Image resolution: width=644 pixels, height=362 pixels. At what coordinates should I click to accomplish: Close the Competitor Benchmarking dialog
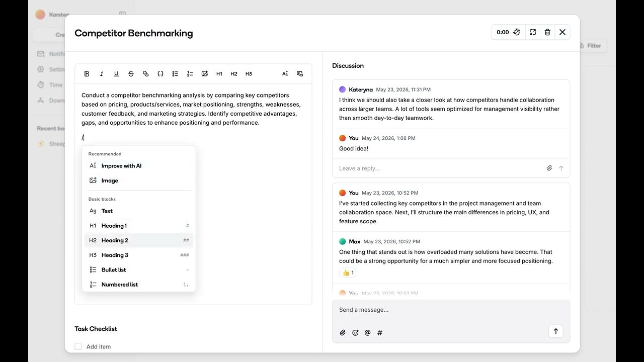click(562, 32)
